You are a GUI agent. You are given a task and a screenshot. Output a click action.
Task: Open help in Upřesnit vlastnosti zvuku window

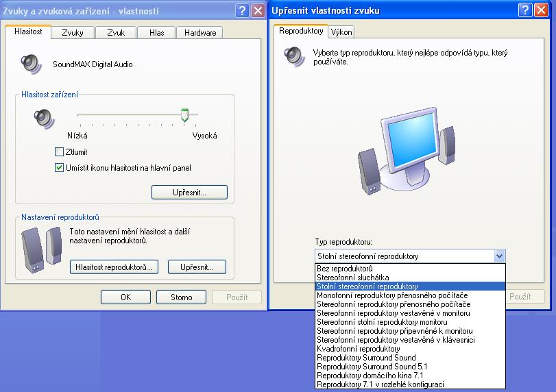(x=525, y=10)
